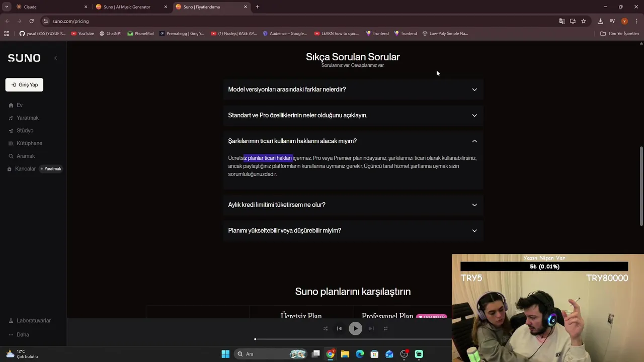
Task: Open the yusuf7855 GitHub bookmark
Action: tap(42, 34)
